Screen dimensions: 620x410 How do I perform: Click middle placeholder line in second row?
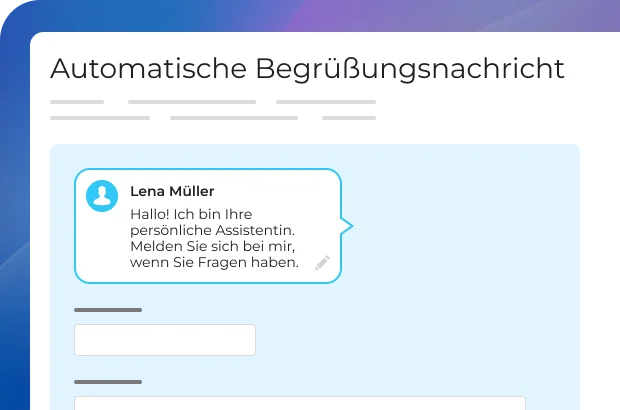[234, 118]
